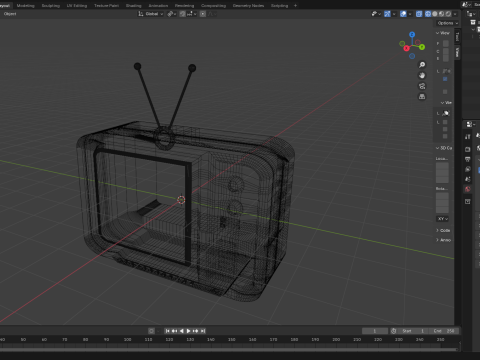Switch to the Shading workspace tab

(133, 6)
